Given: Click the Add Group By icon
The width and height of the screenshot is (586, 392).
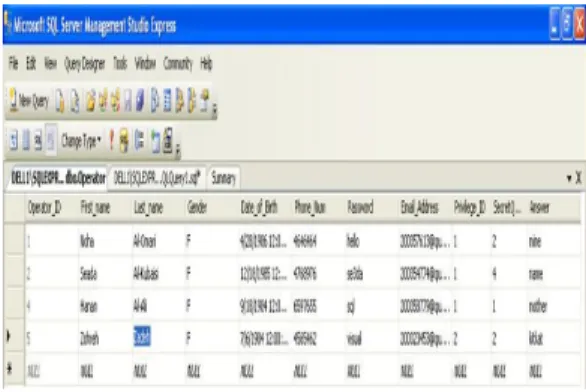Looking at the screenshot, I should coord(139,140).
